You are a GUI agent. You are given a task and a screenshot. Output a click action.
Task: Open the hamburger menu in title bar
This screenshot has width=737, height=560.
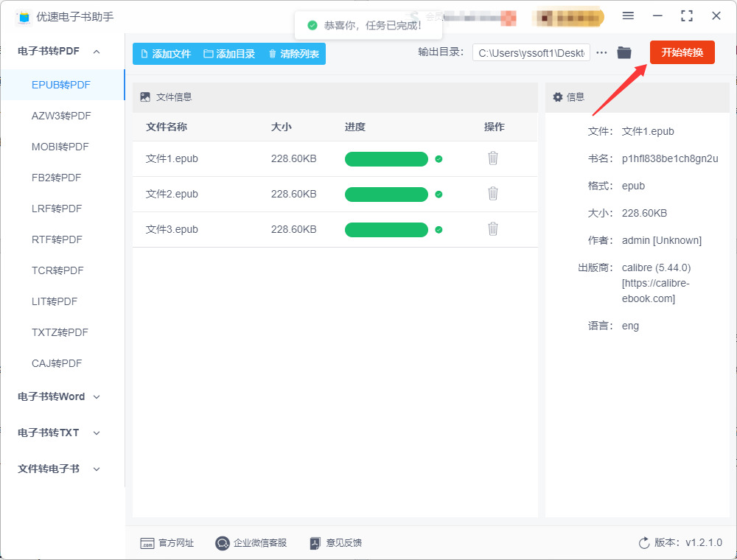(628, 16)
